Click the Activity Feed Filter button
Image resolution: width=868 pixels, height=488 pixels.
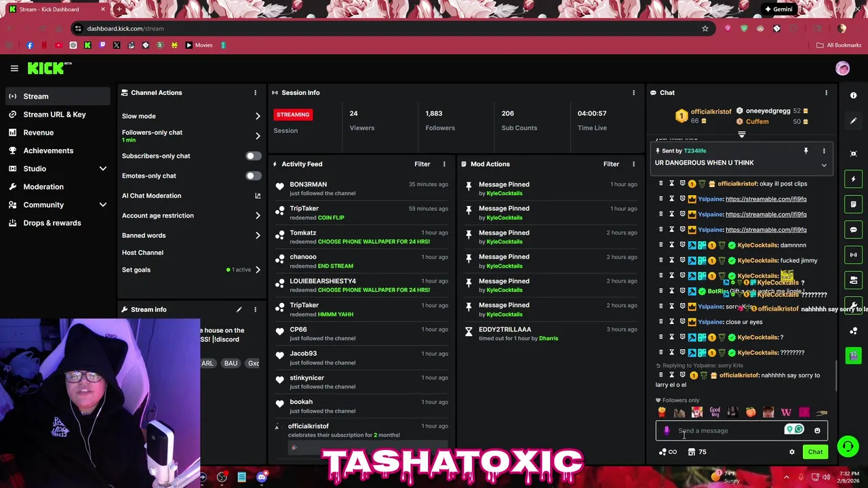click(x=422, y=164)
